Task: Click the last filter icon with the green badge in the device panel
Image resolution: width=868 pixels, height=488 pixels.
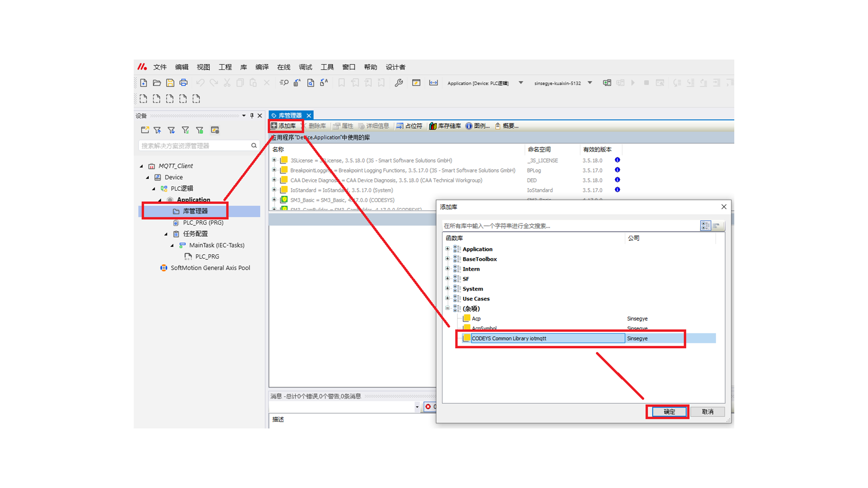Action: tap(199, 130)
